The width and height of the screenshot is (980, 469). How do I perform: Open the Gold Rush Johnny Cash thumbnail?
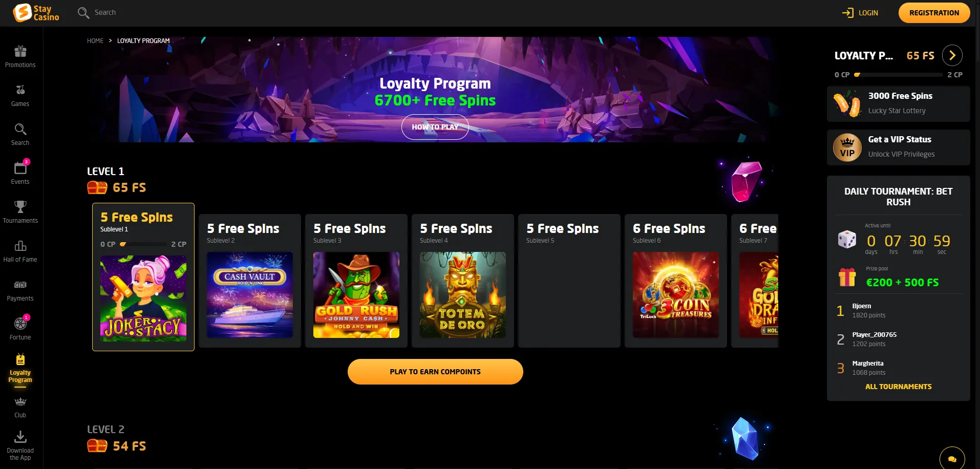tap(356, 295)
